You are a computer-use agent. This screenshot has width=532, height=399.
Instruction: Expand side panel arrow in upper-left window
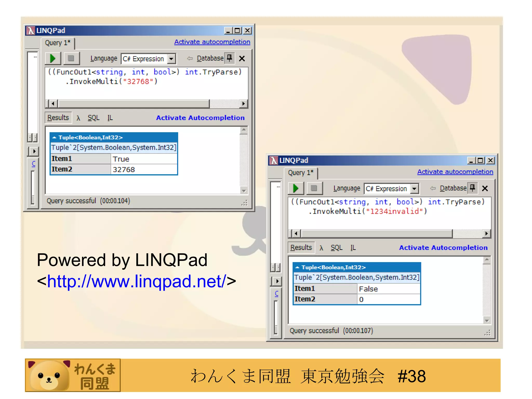click(34, 151)
